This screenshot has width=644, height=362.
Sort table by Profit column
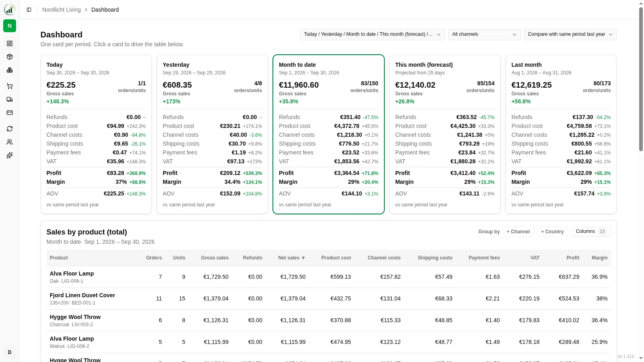tap(573, 258)
